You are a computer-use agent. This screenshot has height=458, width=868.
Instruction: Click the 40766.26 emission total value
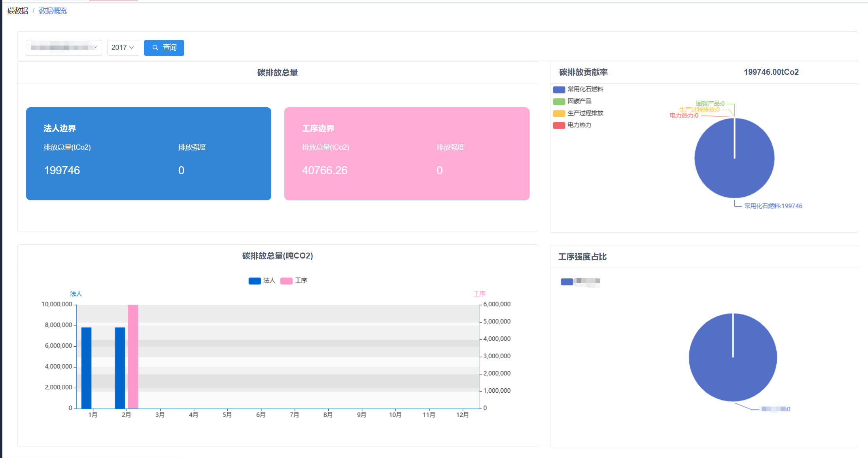325,171
